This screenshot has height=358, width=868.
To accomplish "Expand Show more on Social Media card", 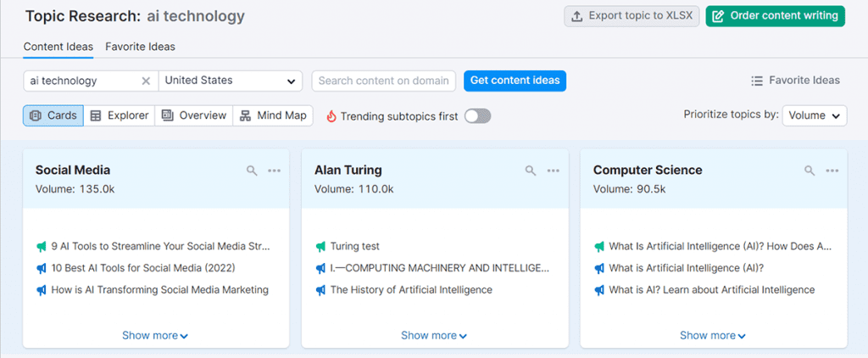I will point(155,335).
